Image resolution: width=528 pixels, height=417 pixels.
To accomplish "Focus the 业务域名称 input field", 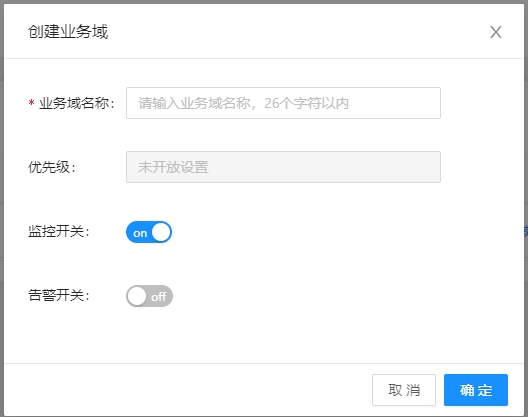I will point(283,103).
